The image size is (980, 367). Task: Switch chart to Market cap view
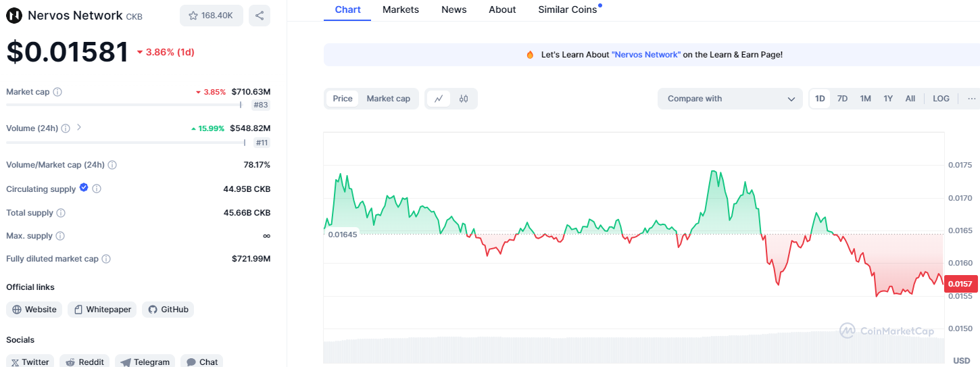click(x=388, y=99)
